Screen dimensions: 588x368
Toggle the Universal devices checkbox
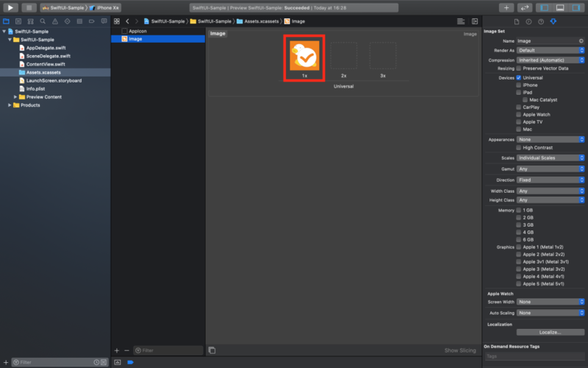coord(519,78)
